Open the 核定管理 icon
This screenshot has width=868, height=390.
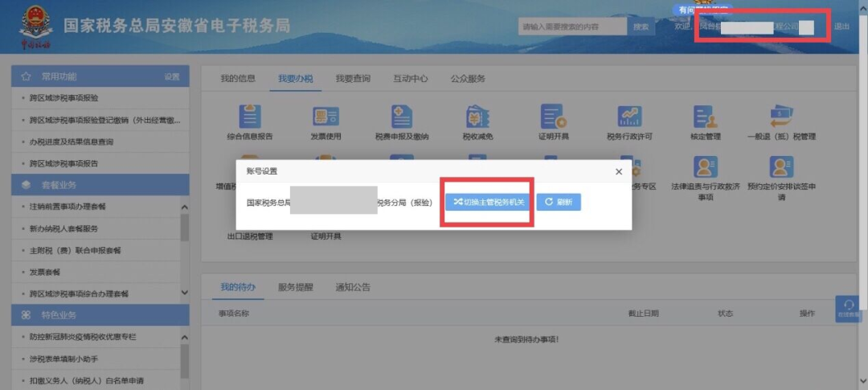point(706,117)
